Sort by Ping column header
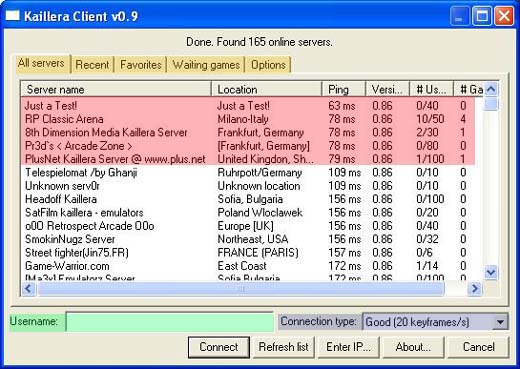Image resolution: width=520 pixels, height=369 pixels. point(344,89)
